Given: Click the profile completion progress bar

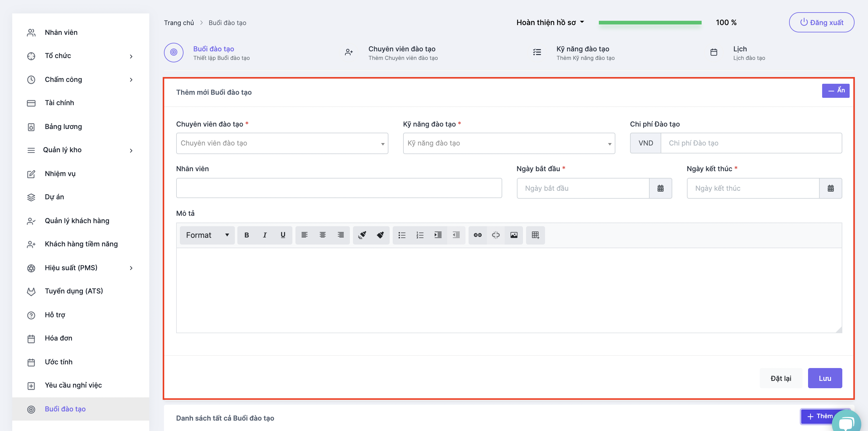Looking at the screenshot, I should (650, 23).
